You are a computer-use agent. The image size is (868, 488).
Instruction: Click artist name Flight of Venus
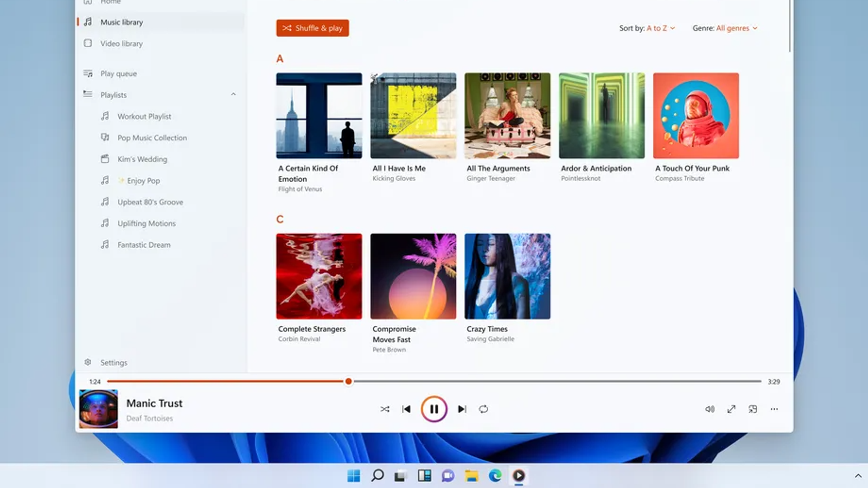[300, 189]
